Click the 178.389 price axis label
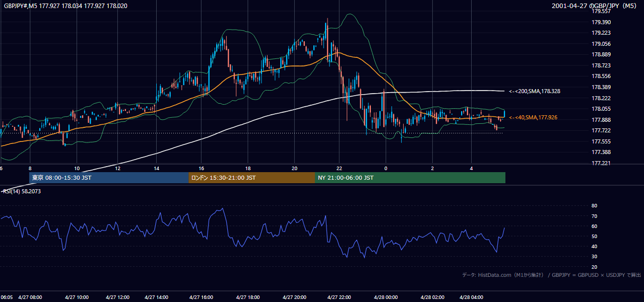The width and height of the screenshot is (644, 302). coord(601,87)
